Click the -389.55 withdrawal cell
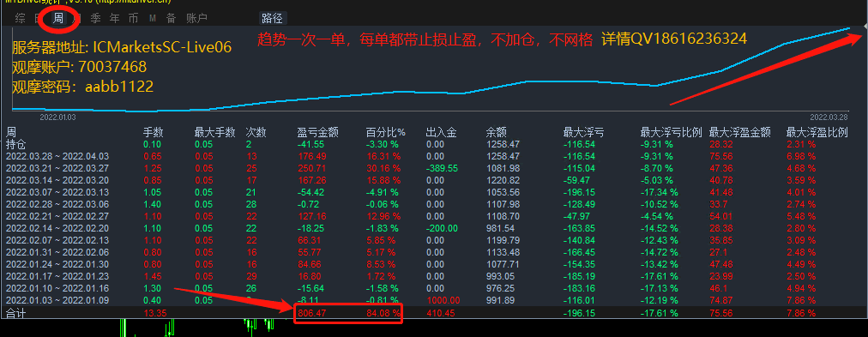 pyautogui.click(x=443, y=168)
